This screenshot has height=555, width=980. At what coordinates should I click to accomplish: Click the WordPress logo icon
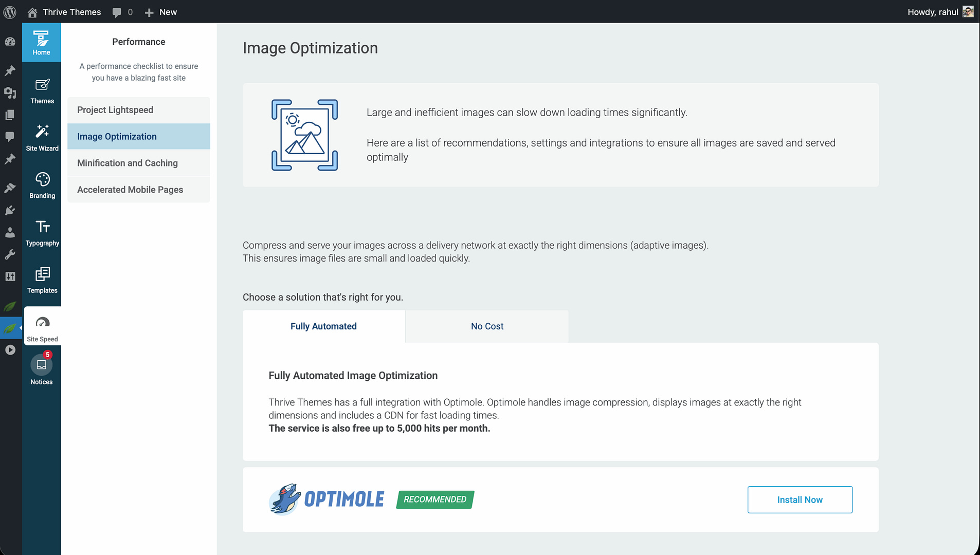point(10,12)
